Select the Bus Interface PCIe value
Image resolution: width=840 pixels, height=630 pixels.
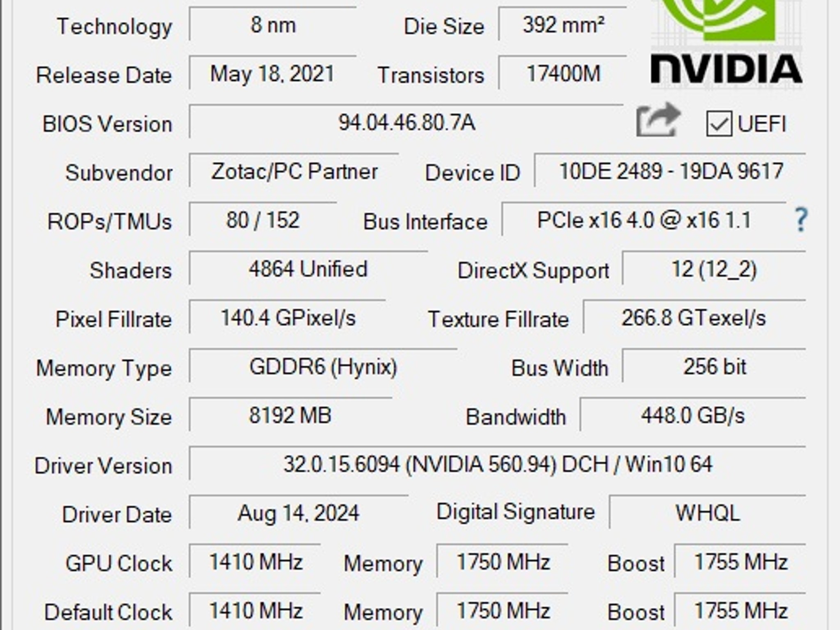tap(644, 219)
